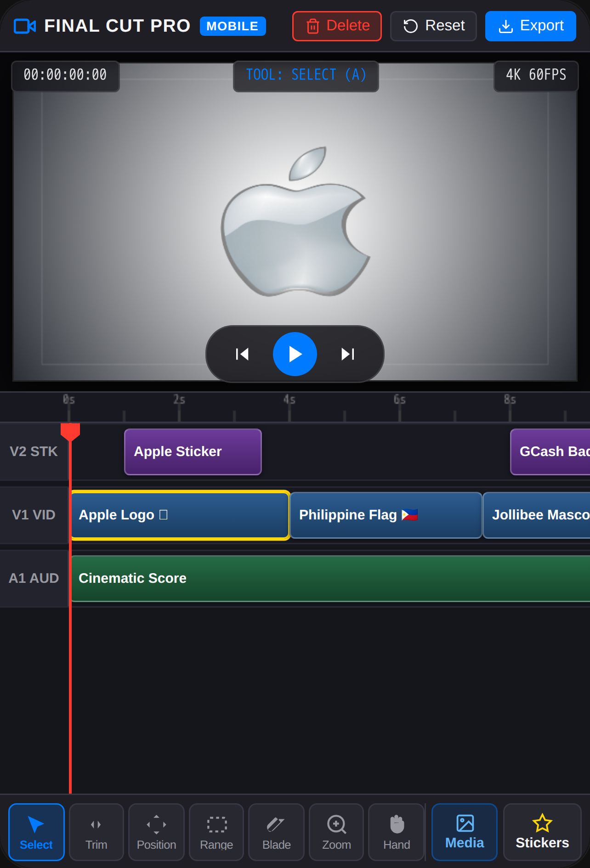Click the V1 VID track label

coord(34,515)
